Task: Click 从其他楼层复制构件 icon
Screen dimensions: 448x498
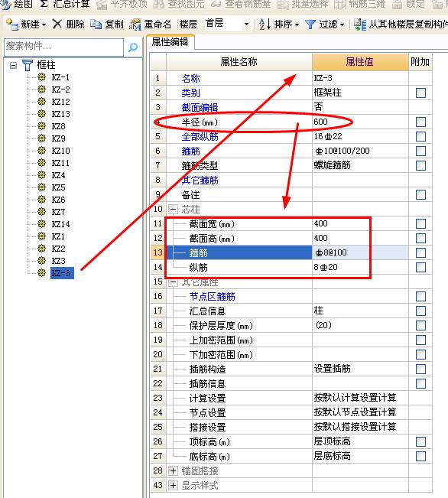Action: (360, 24)
